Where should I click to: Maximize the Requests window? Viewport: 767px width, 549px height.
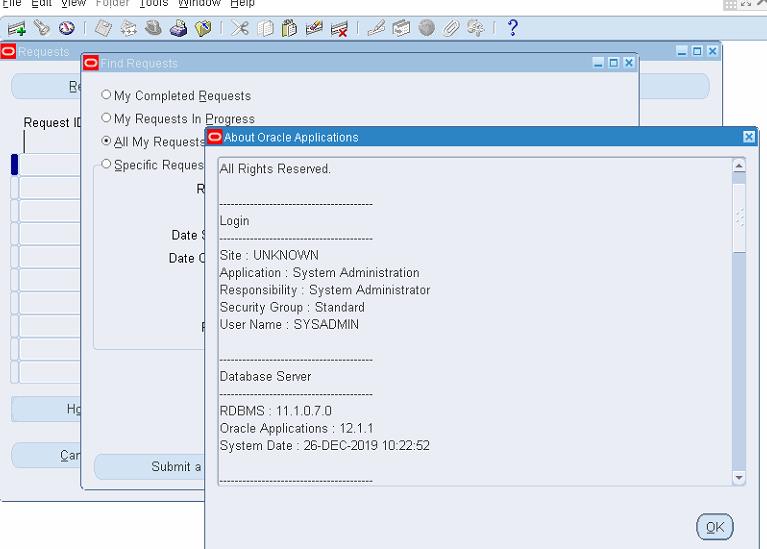[698, 51]
